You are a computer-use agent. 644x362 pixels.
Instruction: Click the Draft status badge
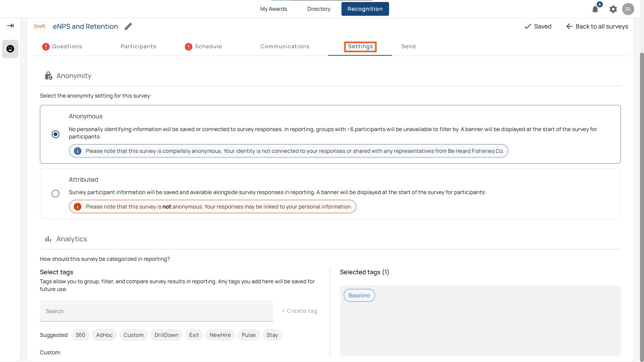tap(40, 26)
